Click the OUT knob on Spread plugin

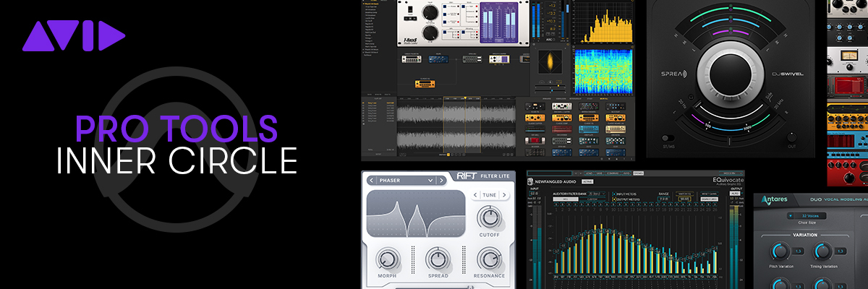coord(791,137)
